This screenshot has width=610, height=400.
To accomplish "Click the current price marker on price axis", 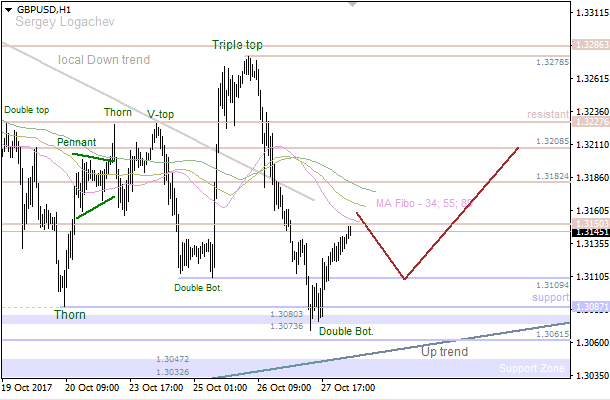I will [587, 232].
